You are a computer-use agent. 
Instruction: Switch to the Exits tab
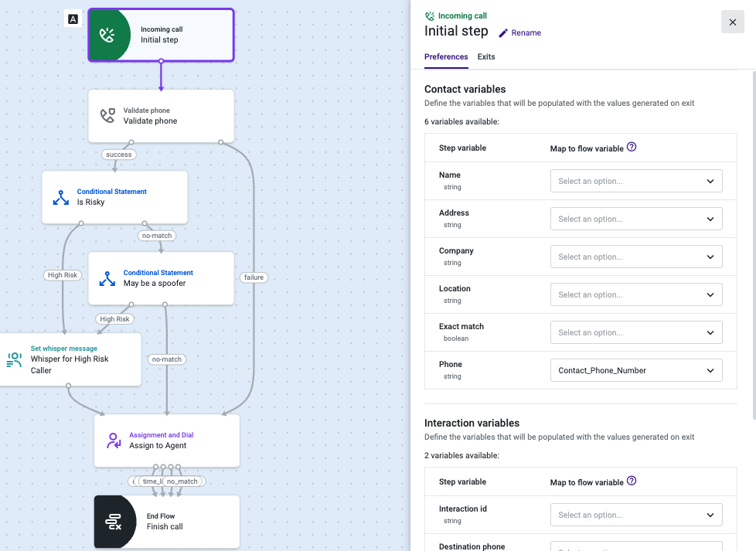click(x=486, y=56)
